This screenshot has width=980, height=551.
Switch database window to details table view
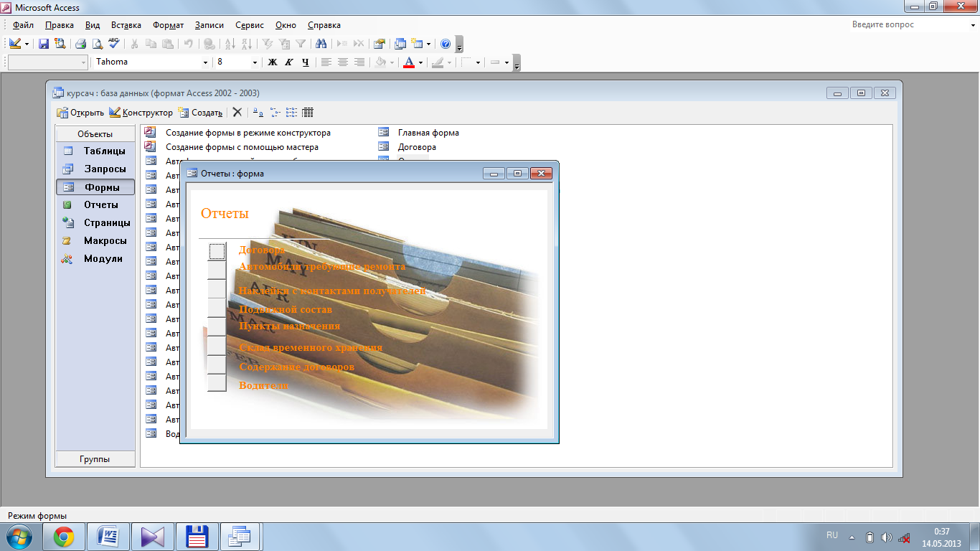(x=308, y=113)
